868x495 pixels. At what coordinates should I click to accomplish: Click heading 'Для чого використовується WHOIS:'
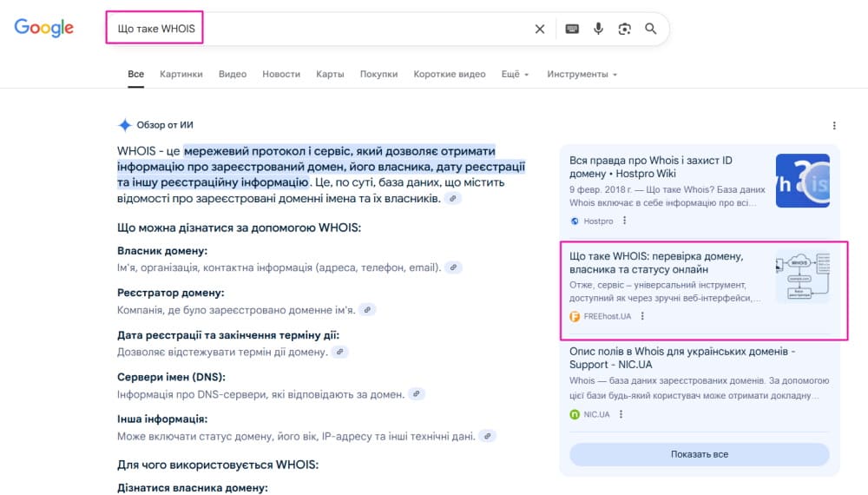tap(218, 465)
